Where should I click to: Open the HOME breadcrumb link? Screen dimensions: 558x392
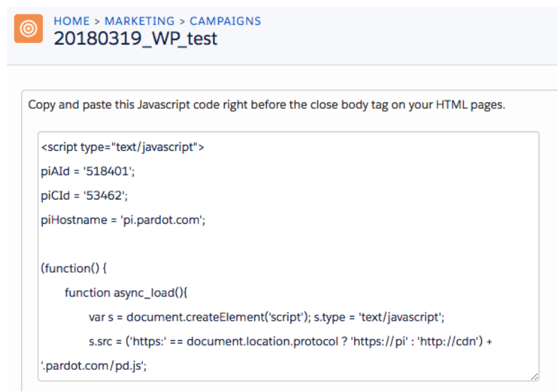[71, 21]
